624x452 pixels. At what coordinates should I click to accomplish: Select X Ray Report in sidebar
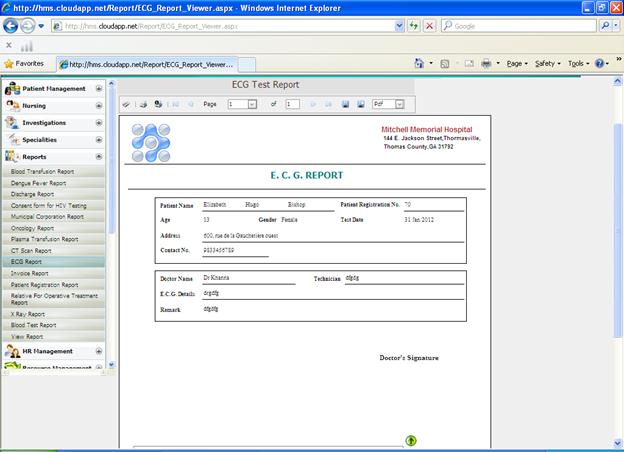point(28,314)
